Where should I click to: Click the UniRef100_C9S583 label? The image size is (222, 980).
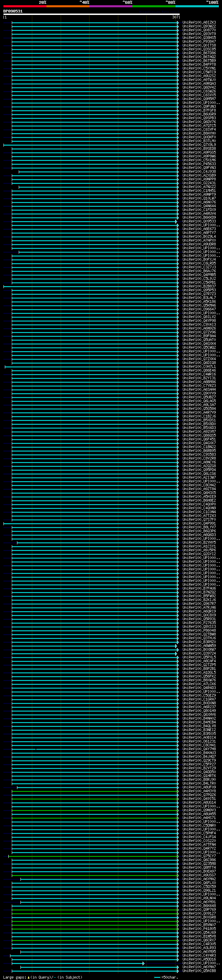pyautogui.click(x=199, y=455)
